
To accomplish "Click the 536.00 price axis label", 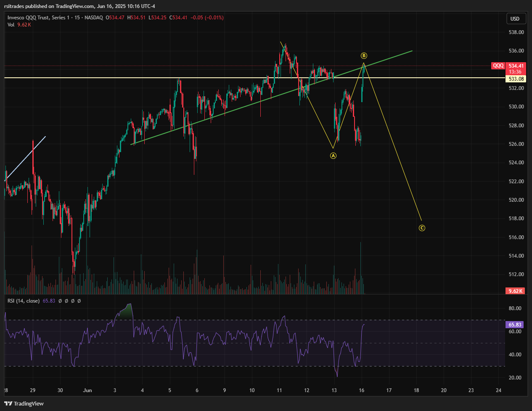I will tap(516, 51).
